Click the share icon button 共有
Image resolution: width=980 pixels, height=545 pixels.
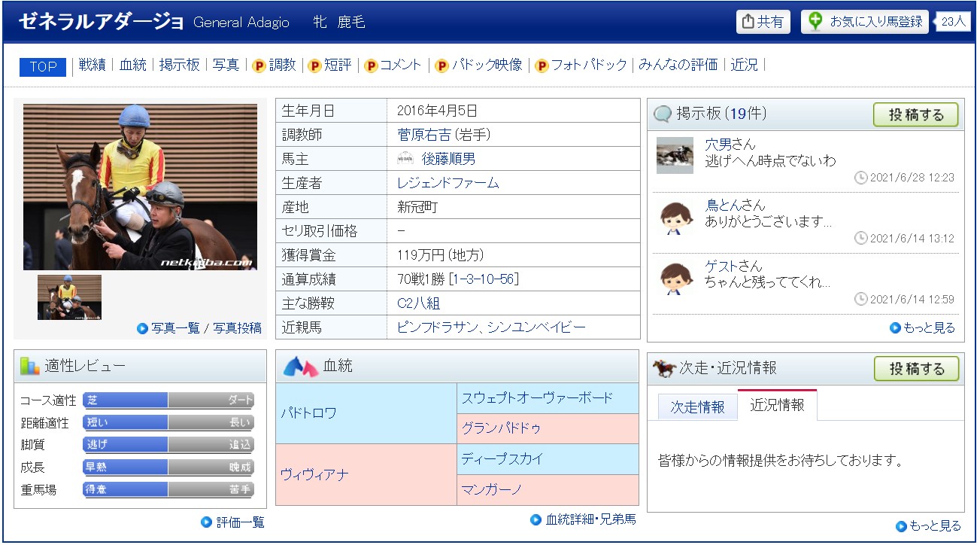[763, 22]
